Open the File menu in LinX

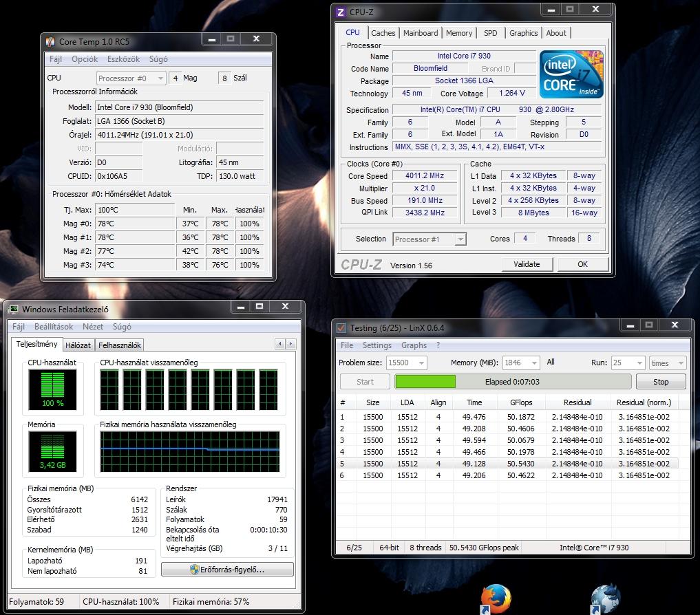pos(347,345)
